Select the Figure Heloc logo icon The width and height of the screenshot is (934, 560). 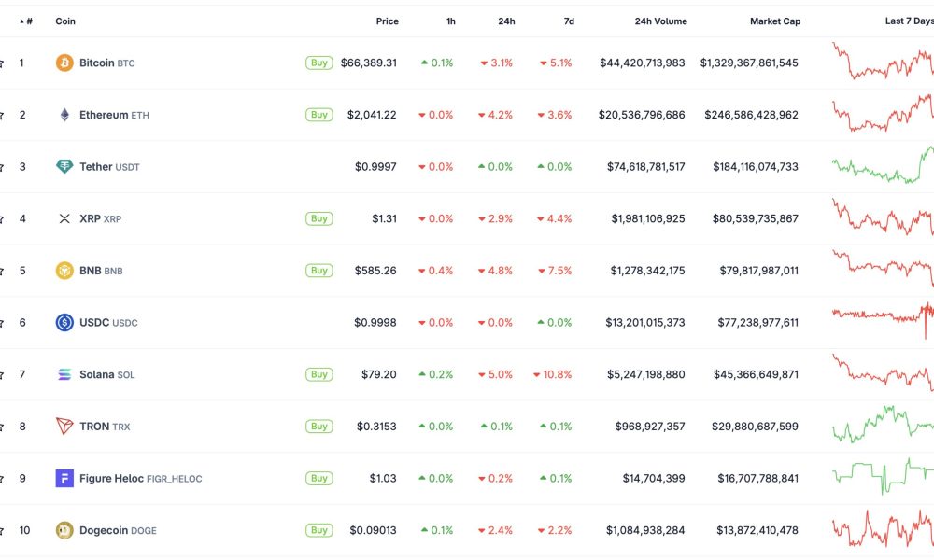pos(64,478)
